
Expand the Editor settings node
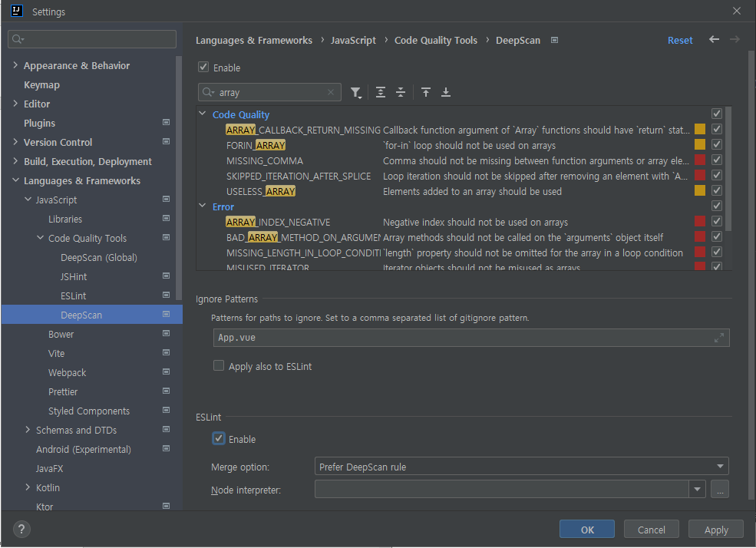point(15,104)
